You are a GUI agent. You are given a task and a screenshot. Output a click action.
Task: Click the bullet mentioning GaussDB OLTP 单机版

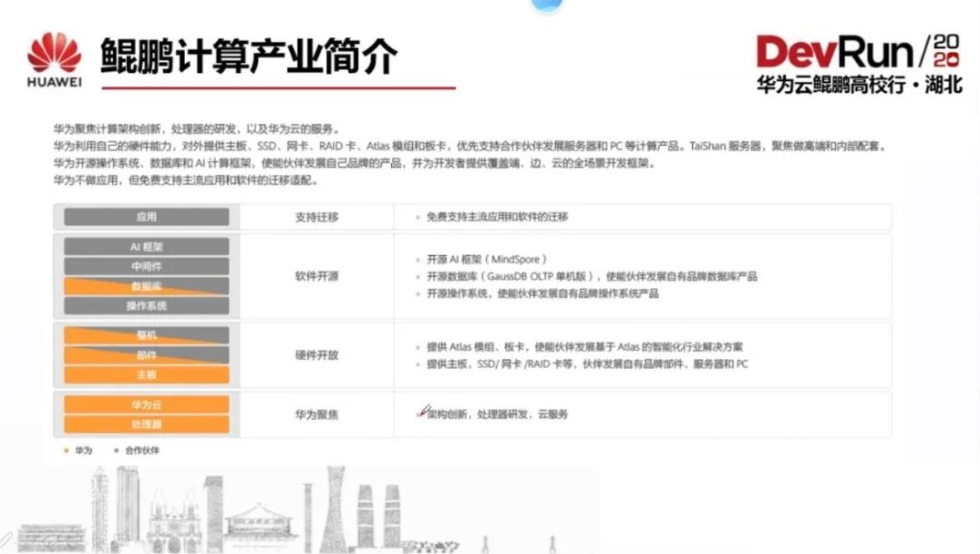(x=592, y=276)
